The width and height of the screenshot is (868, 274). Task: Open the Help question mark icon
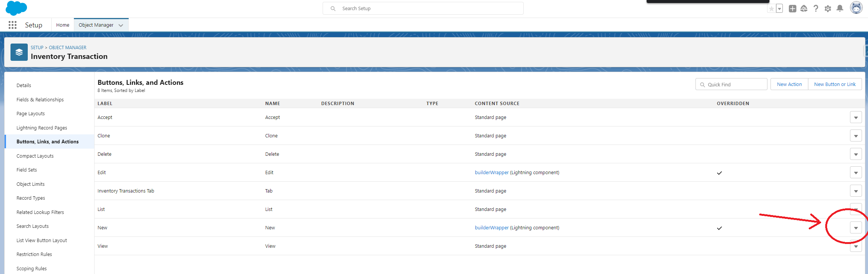coord(816,9)
